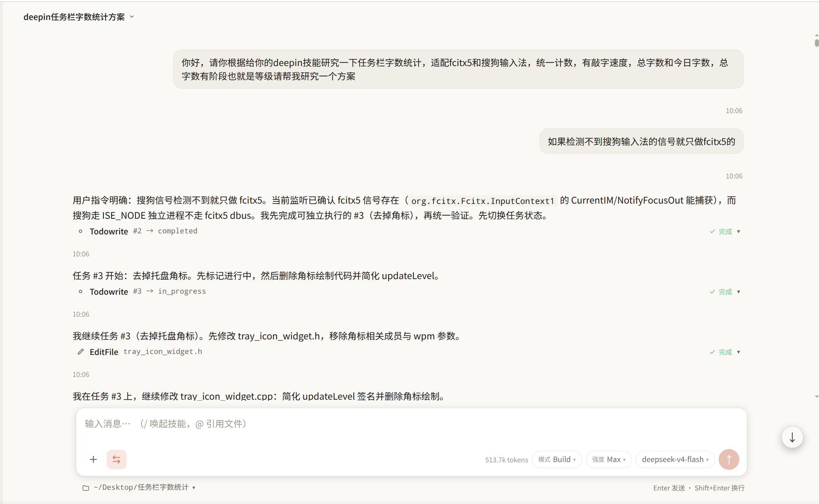The height and width of the screenshot is (504, 819).
Task: Click the Shift+Enter 换行 hint text
Action: [x=719, y=488]
